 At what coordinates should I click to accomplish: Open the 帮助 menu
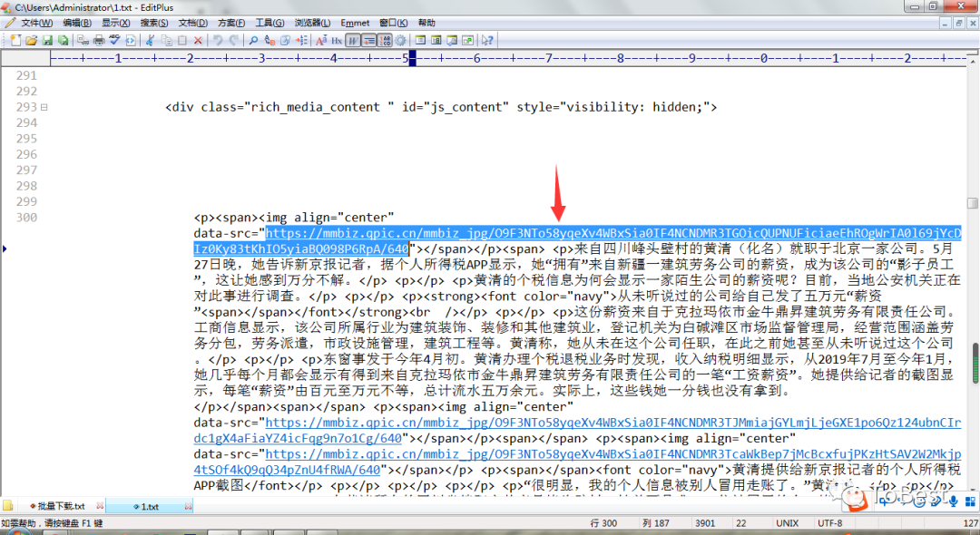point(426,23)
